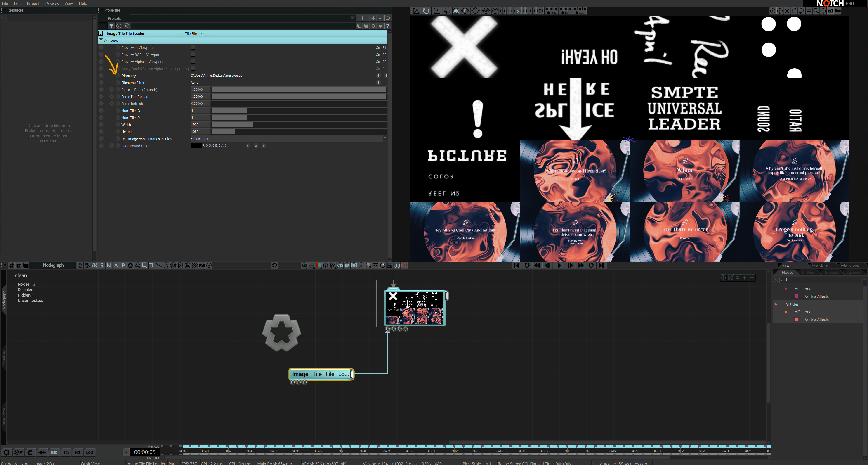Image resolution: width=868 pixels, height=465 pixels.
Task: Toggle the SCL lock button
Action: [x=580, y=12]
